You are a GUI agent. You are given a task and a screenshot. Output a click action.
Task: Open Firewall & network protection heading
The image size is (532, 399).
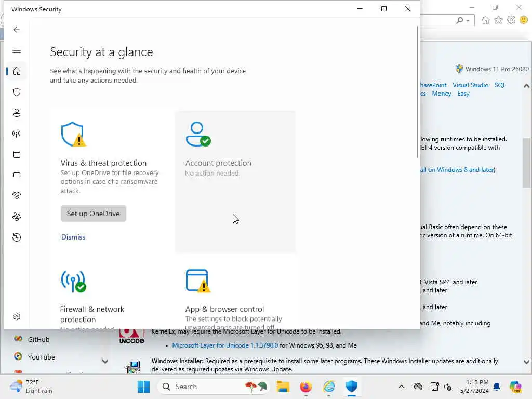[92, 314]
